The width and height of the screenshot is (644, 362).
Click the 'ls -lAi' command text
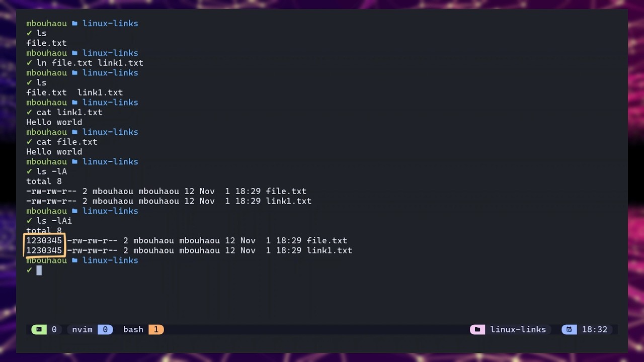point(54,221)
